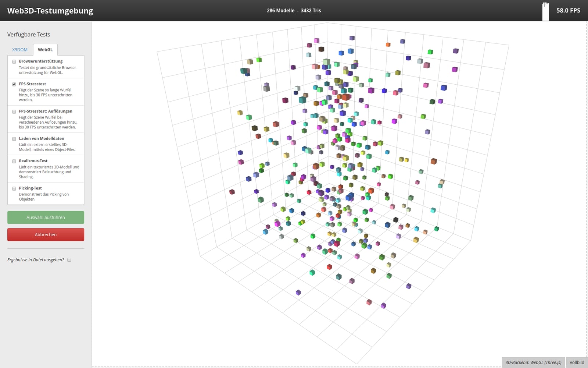588x368 pixels.
Task: Switch to the X3DOM tab
Action: (x=20, y=49)
